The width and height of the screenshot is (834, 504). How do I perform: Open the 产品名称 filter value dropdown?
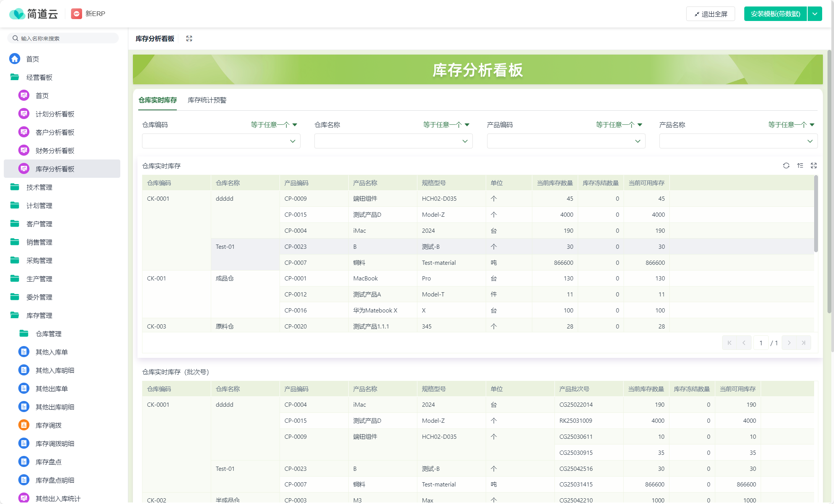click(738, 141)
